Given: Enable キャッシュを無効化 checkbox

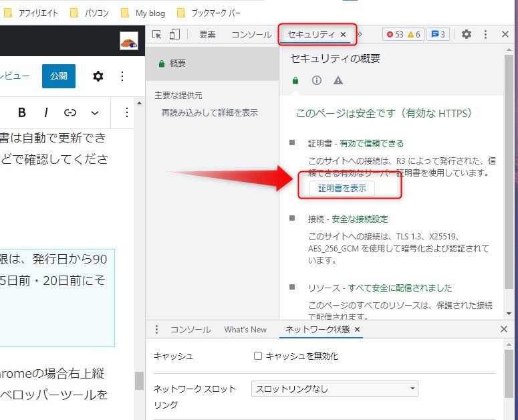Looking at the screenshot, I should 258,356.
